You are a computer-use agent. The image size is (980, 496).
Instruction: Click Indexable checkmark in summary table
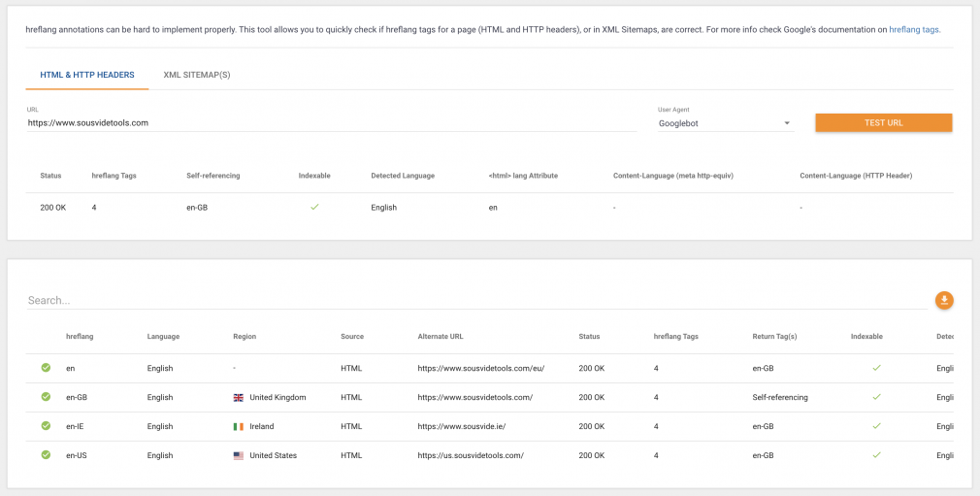(x=314, y=207)
